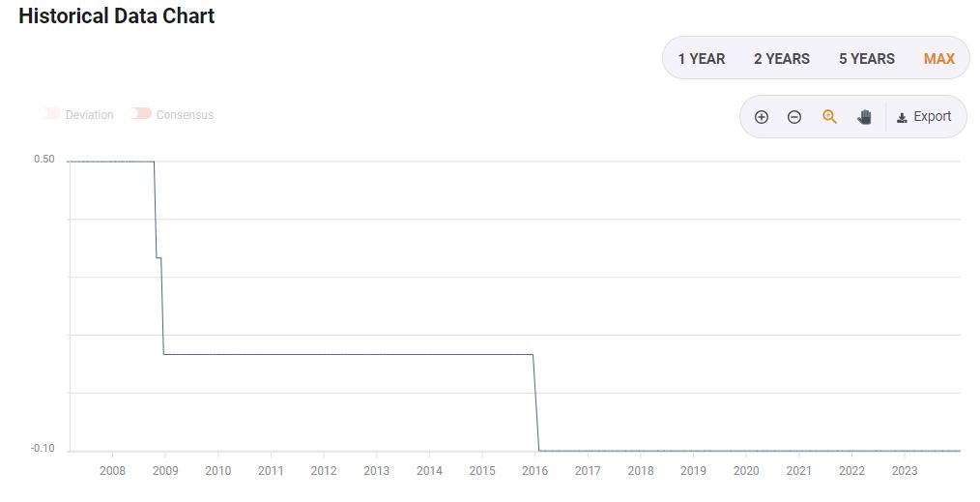
Task: Click the zoom out minus icon
Action: (794, 117)
